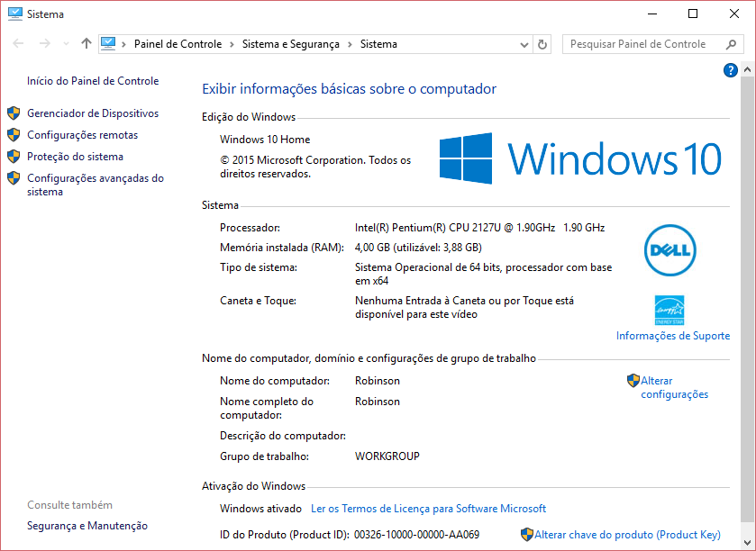This screenshot has width=756, height=551.
Task: Click Sistema window title icon
Action: 15,14
